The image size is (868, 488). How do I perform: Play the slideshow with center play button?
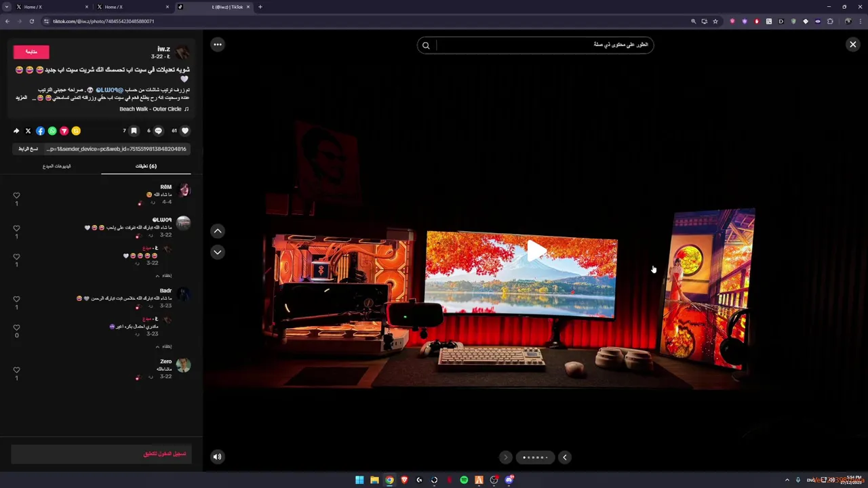tap(536, 251)
